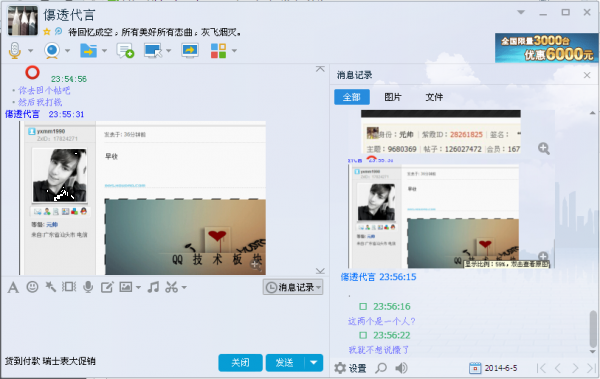The image size is (600, 379).
Task: Switch to the 文件 tab
Action: coord(434,97)
